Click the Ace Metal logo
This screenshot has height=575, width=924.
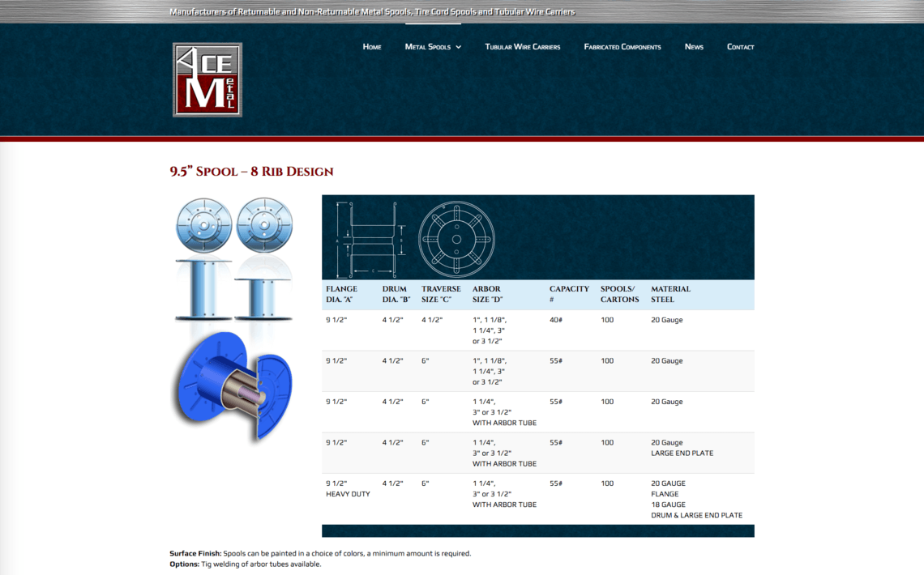(x=207, y=79)
